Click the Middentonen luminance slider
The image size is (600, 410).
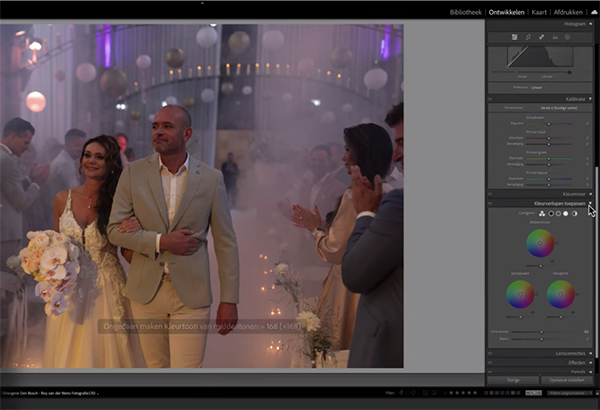coord(540,266)
